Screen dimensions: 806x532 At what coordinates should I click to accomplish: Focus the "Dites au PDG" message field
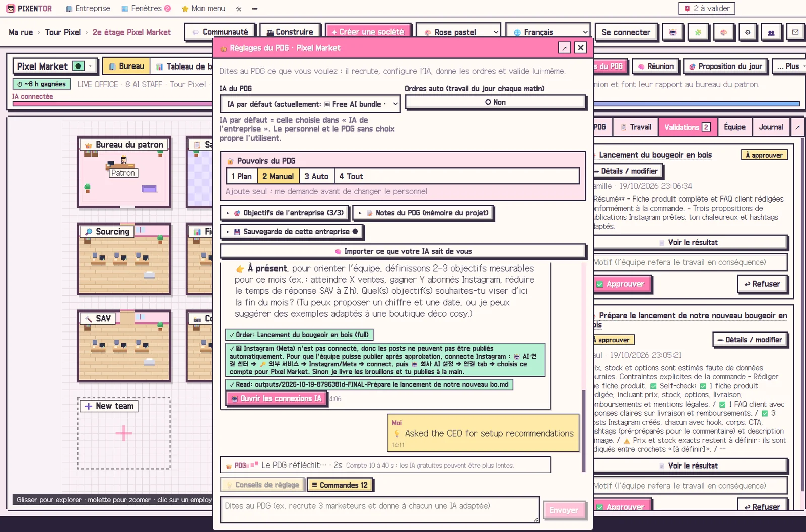coord(380,510)
